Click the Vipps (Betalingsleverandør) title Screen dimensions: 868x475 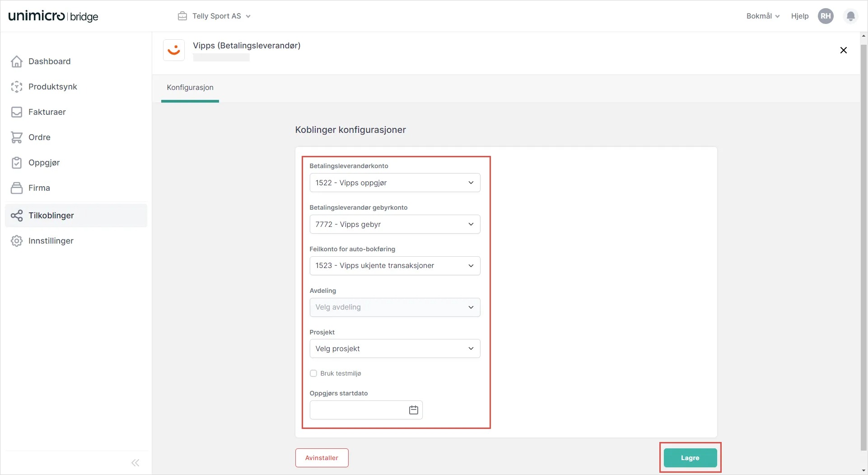[x=247, y=46]
